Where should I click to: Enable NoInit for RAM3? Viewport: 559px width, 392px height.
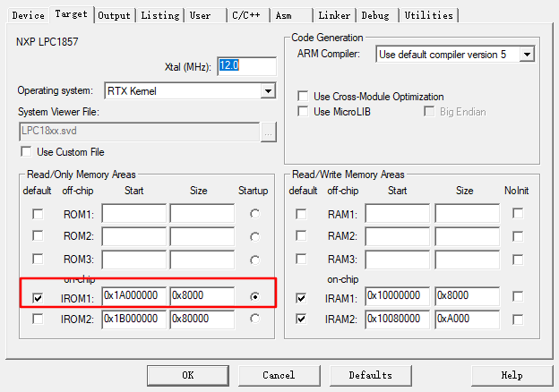[518, 260]
